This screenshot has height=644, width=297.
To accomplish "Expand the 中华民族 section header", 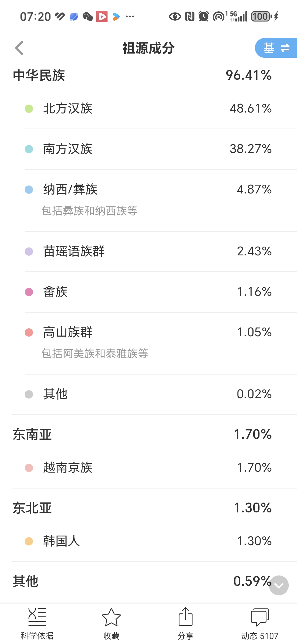I will [148, 75].
